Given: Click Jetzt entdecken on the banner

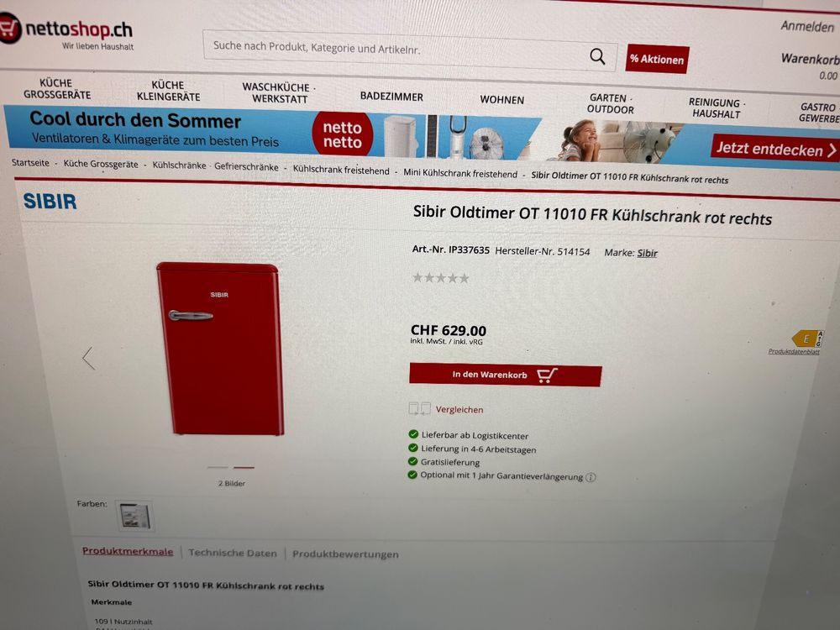Looking at the screenshot, I should click(775, 149).
